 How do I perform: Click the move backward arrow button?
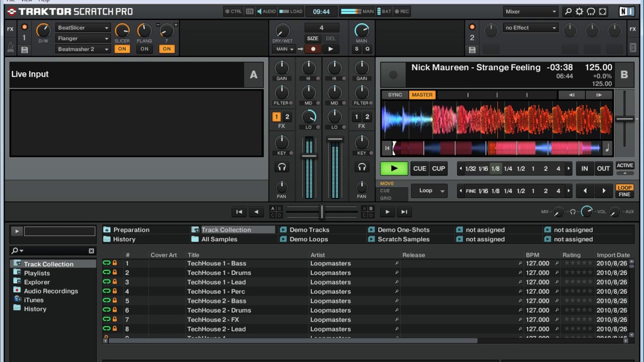click(585, 191)
